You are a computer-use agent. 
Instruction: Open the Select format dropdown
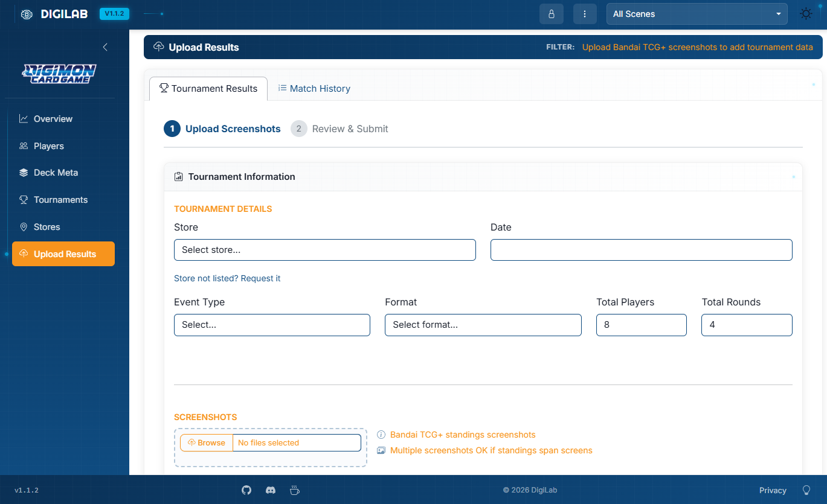(x=483, y=325)
